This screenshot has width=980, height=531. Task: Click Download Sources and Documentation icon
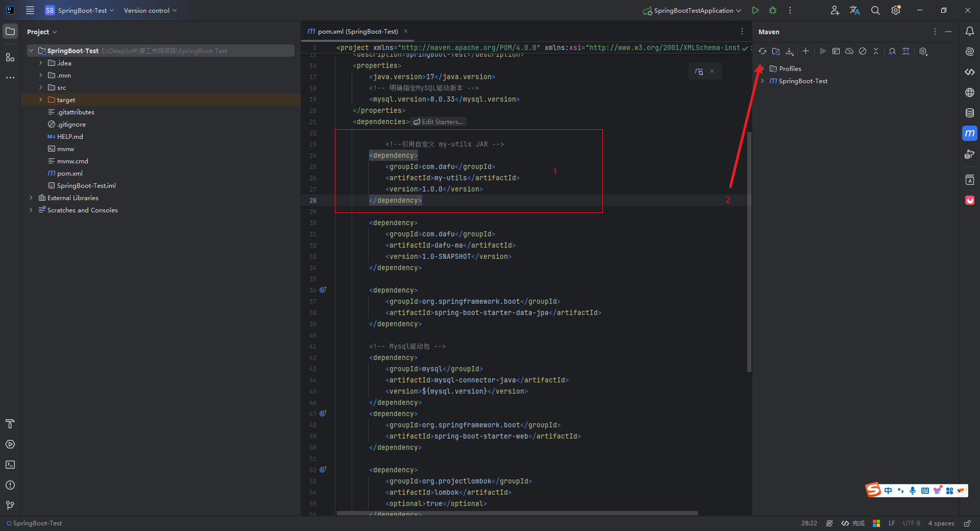pos(790,51)
